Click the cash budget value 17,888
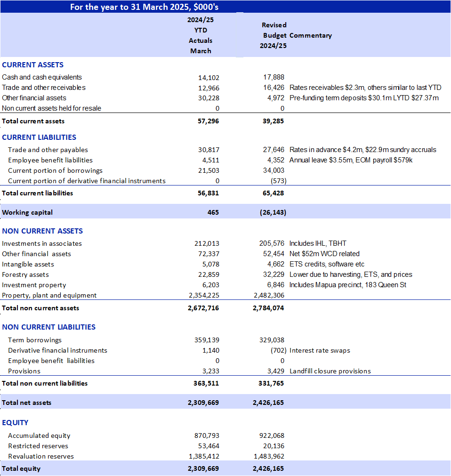451x476 pixels. pos(274,77)
